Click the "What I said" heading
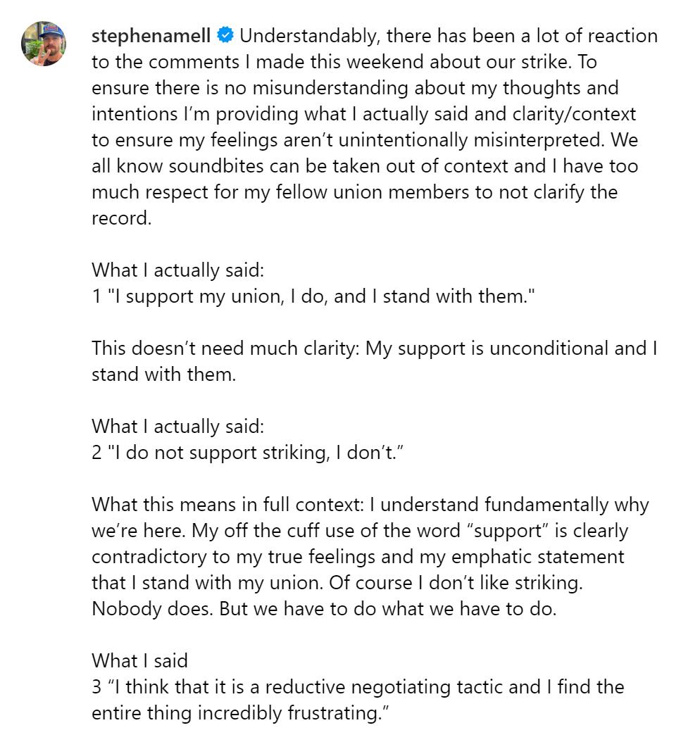700x742 pixels. [x=139, y=660]
